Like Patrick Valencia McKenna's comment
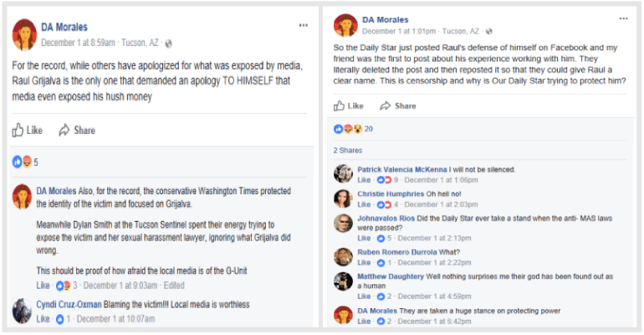This screenshot has height=335, width=644. coord(364,179)
